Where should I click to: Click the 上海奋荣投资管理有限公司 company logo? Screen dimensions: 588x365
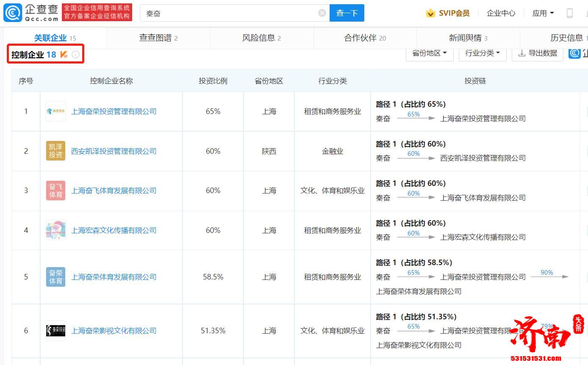[x=56, y=111]
